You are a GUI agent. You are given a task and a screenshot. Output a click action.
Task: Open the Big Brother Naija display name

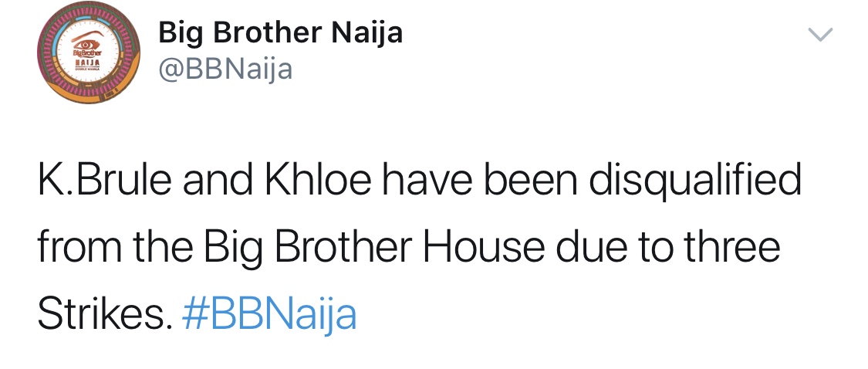click(280, 33)
